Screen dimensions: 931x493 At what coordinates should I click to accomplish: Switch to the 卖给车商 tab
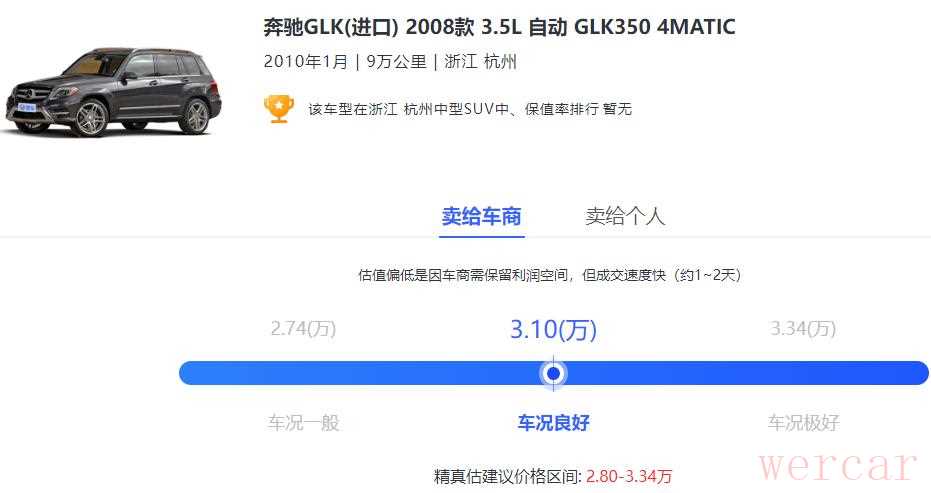pos(482,216)
